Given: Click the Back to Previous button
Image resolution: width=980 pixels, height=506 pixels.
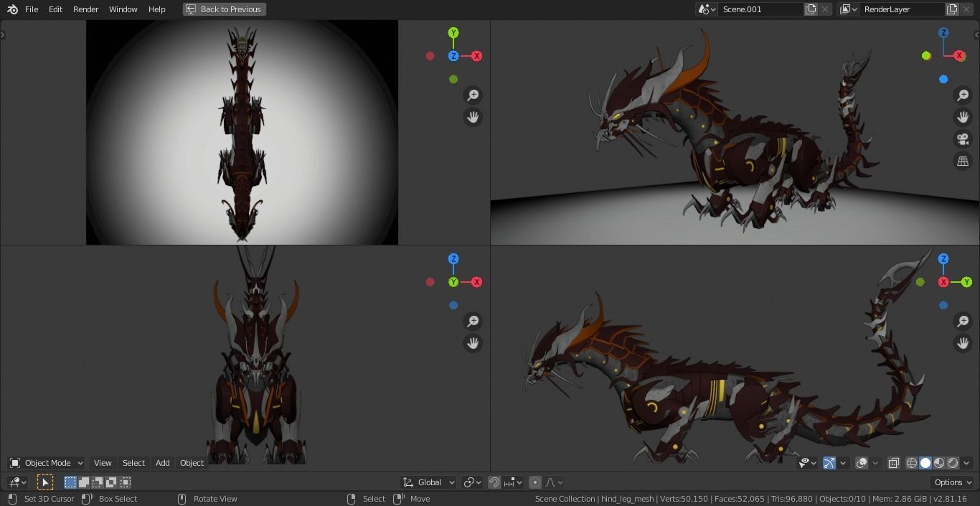Looking at the screenshot, I should 224,9.
